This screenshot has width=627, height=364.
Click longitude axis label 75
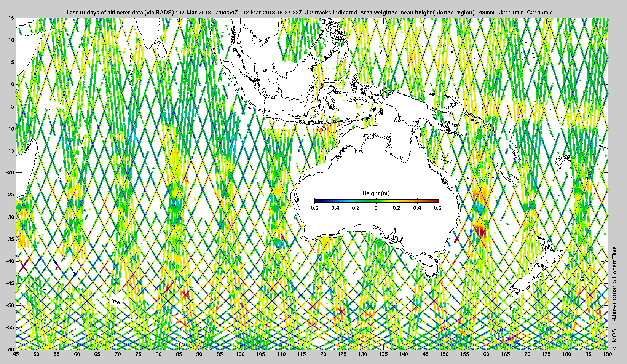tap(138, 354)
